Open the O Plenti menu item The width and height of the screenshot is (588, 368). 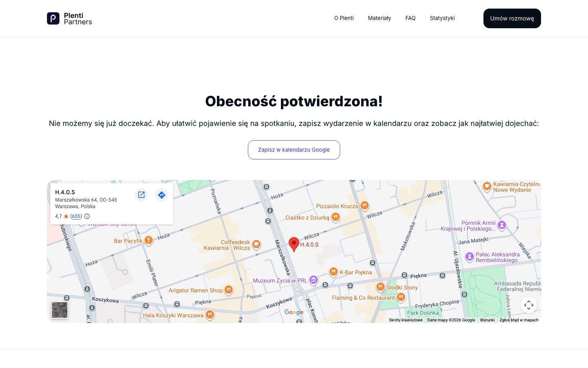tap(344, 18)
